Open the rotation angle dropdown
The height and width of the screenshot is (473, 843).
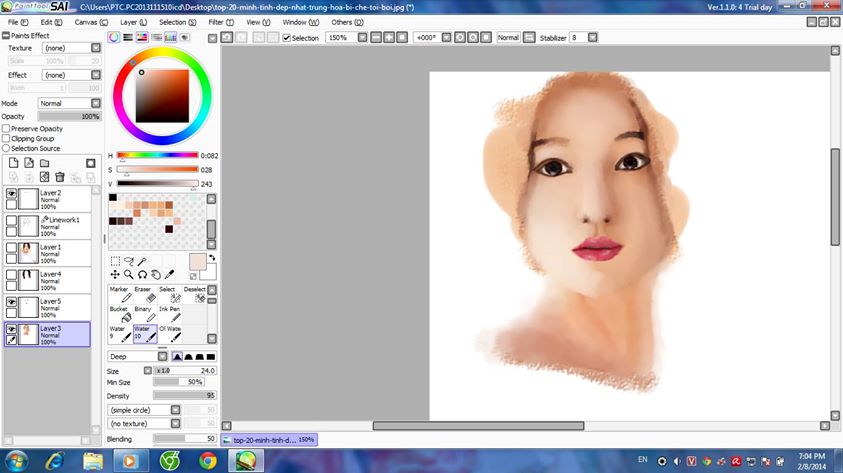pyautogui.click(x=446, y=38)
